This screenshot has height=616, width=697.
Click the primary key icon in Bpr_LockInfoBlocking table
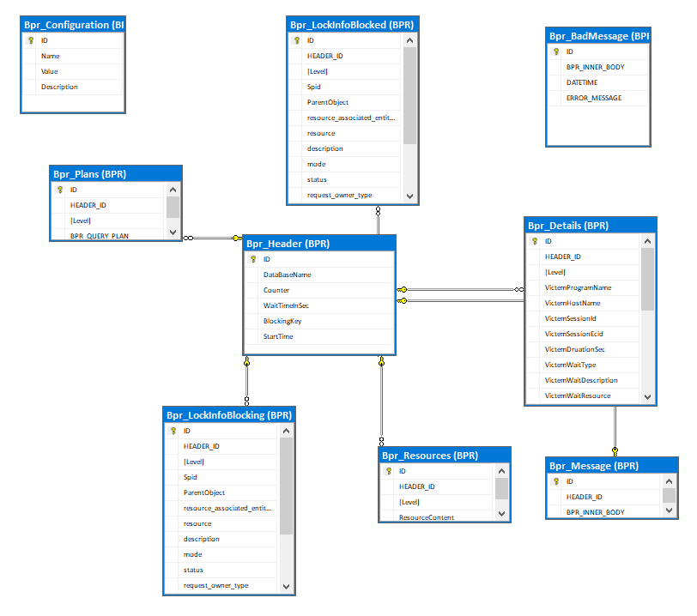(x=173, y=431)
